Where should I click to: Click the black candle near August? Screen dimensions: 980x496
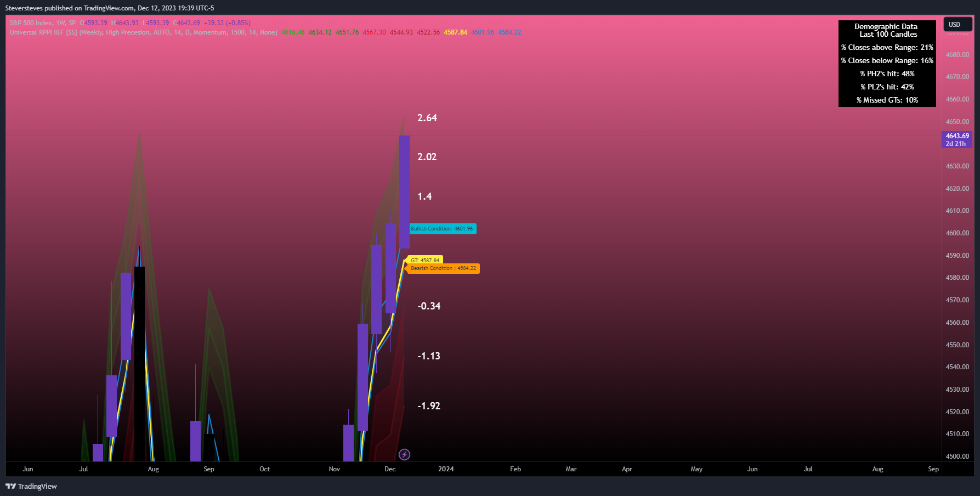pyautogui.click(x=140, y=363)
